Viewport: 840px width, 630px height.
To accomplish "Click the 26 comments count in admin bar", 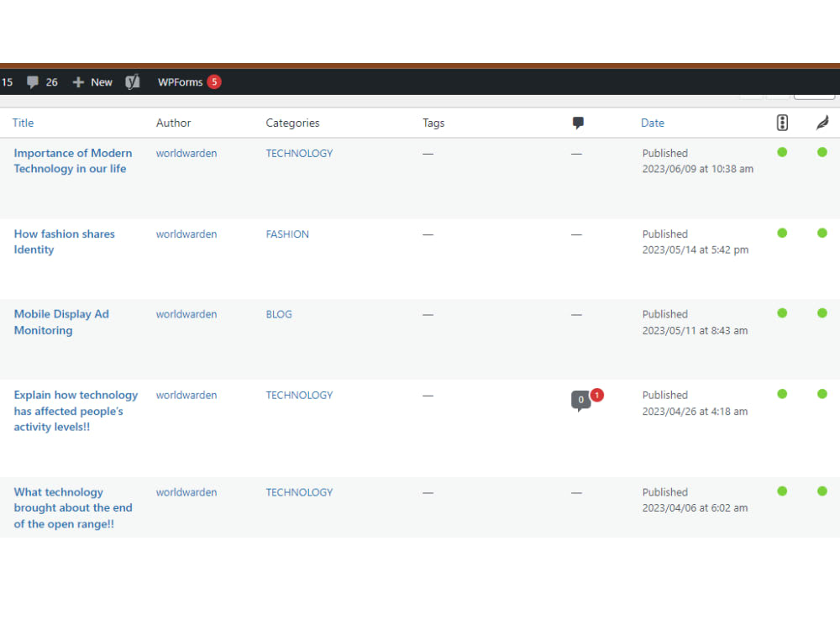I will [x=51, y=82].
